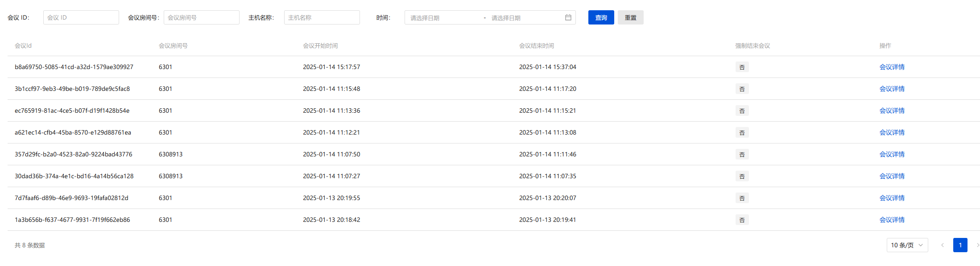Click the calendar icon in date range picker
980x266 pixels.
click(x=568, y=17)
